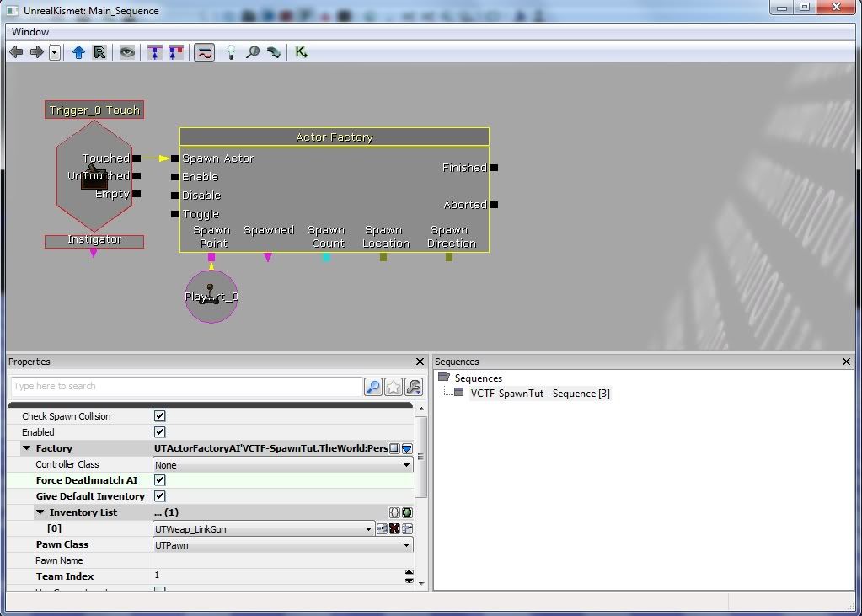
Task: Toggle the favorites star button
Action: point(394,387)
